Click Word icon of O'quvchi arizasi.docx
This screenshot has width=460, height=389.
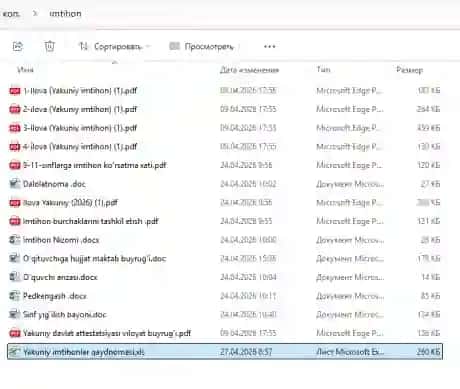click(15, 277)
